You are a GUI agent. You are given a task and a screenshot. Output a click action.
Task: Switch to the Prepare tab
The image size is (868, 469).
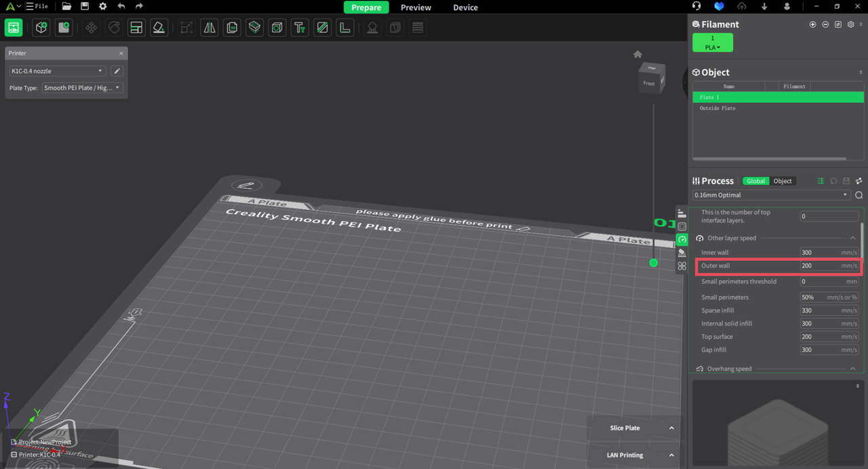pyautogui.click(x=366, y=7)
